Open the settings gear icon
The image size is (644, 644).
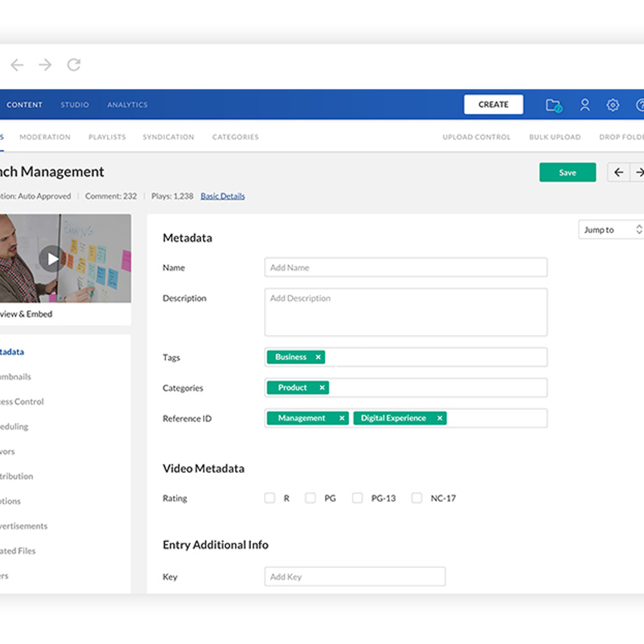pos(612,105)
